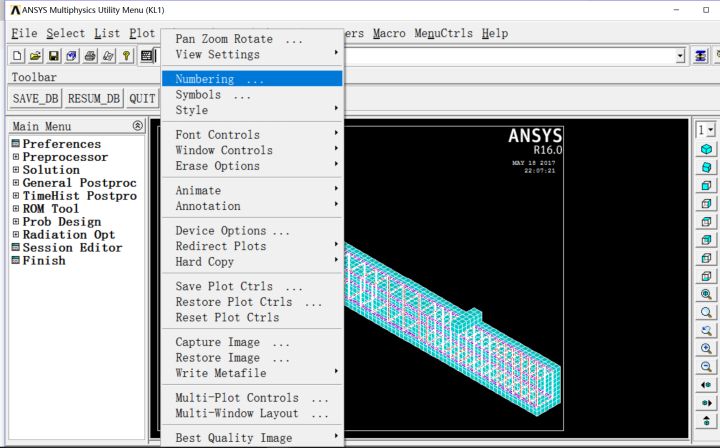The width and height of the screenshot is (720, 448).
Task: Open the Select menu
Action: pyautogui.click(x=66, y=33)
